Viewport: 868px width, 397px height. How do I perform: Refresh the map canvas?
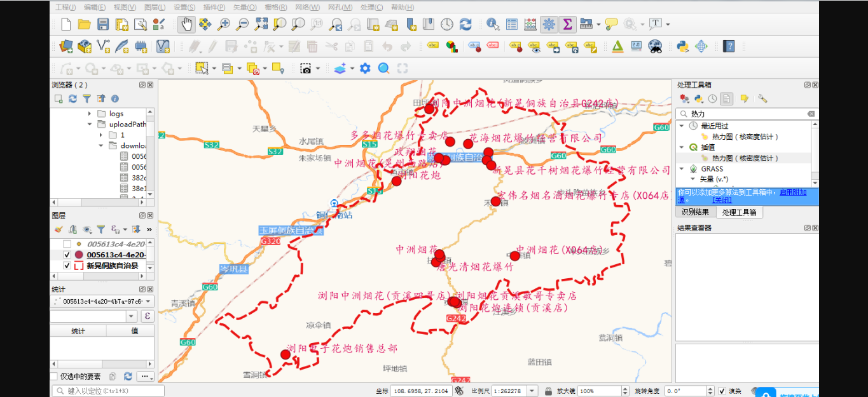pos(466,25)
